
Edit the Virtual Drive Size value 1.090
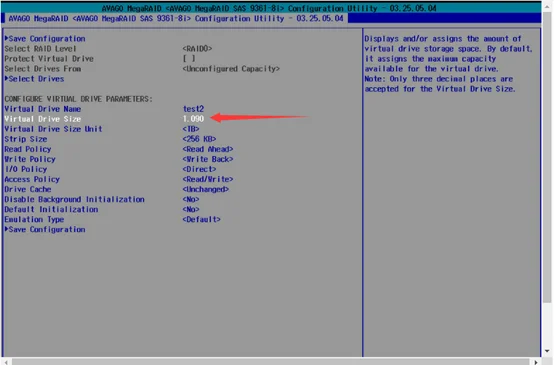pyautogui.click(x=193, y=119)
